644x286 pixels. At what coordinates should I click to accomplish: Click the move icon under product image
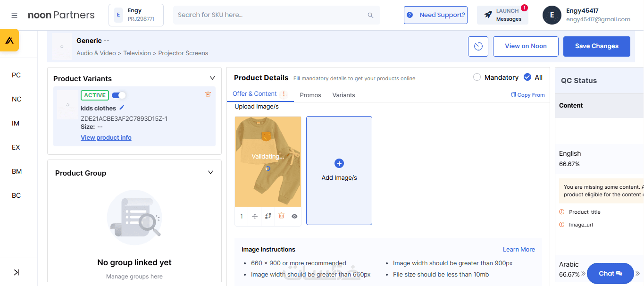[x=255, y=216]
